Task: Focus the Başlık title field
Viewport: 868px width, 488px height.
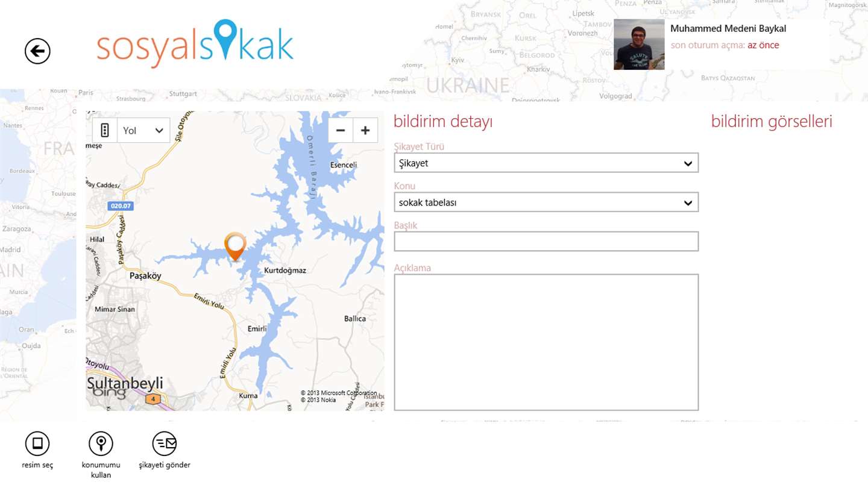Action: (x=546, y=242)
